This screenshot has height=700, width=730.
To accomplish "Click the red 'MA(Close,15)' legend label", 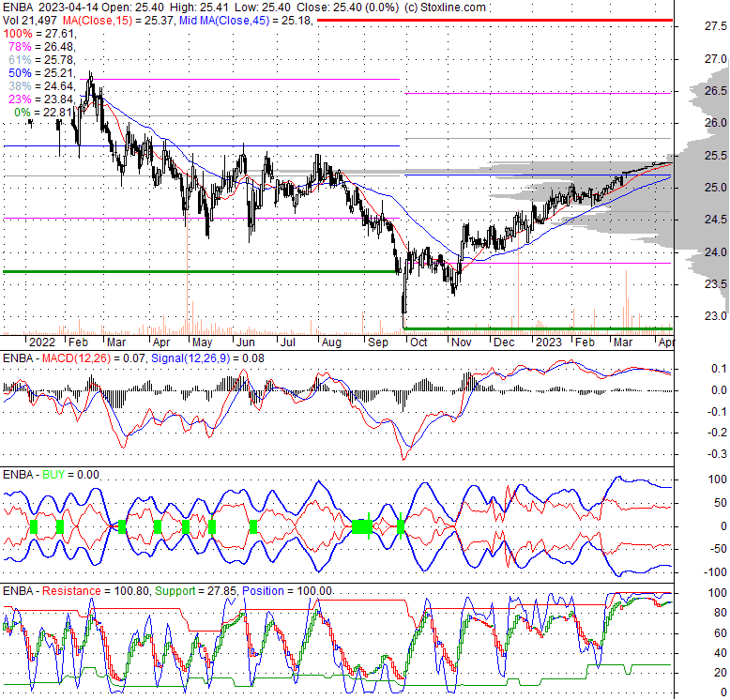I will [98, 21].
